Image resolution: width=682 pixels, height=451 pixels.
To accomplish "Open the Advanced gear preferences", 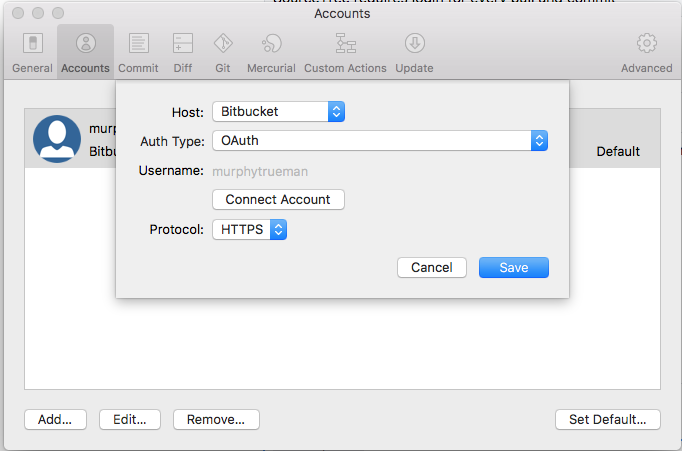I will click(x=647, y=52).
